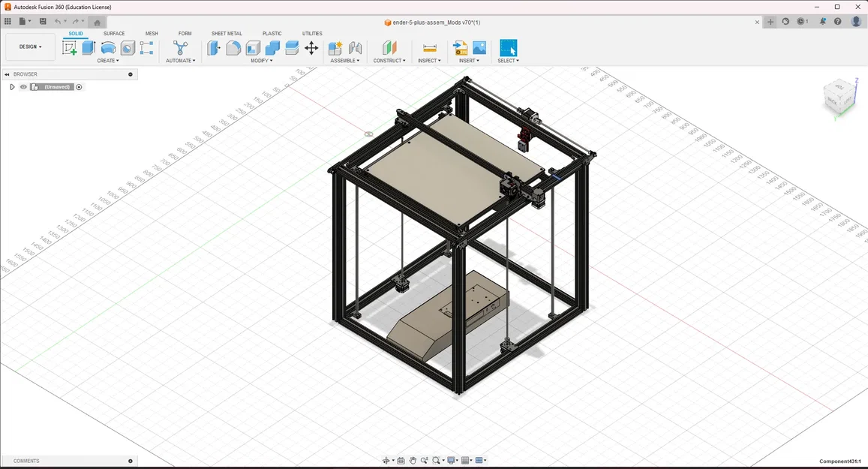Go to the Home tab icon

coord(97,23)
